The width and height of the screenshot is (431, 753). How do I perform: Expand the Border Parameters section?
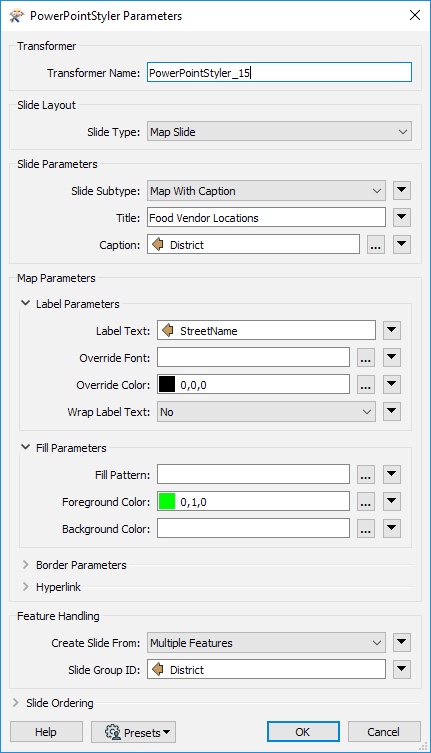[x=25, y=565]
